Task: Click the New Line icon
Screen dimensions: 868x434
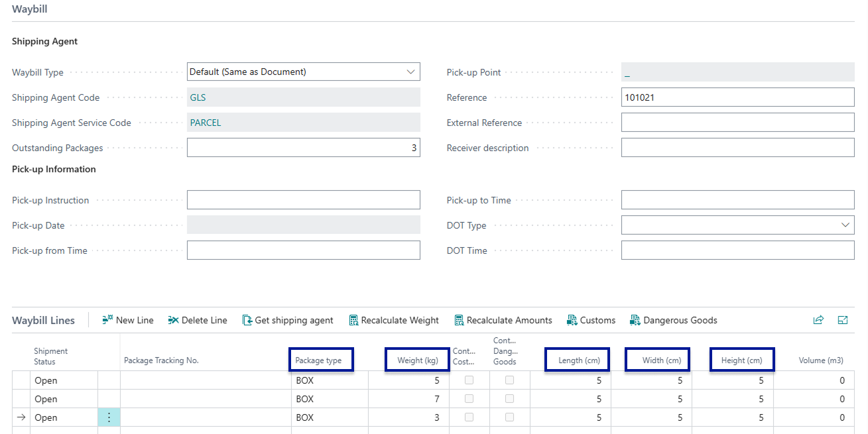Action: [108, 320]
